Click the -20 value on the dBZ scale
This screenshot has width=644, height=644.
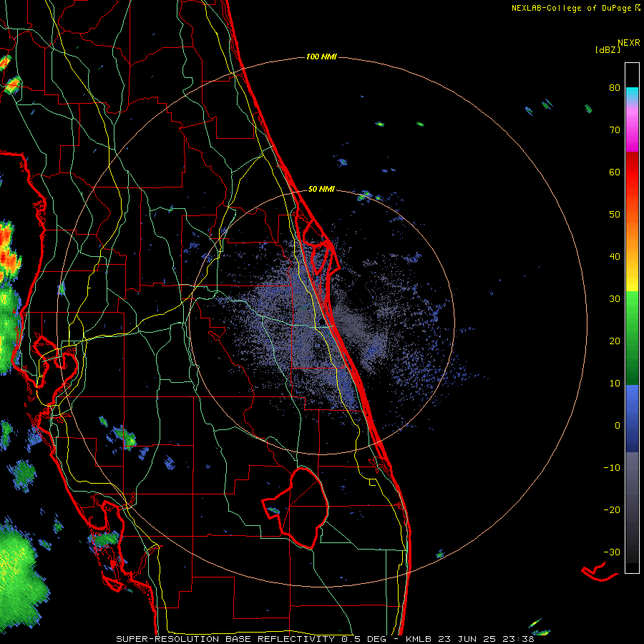point(612,509)
